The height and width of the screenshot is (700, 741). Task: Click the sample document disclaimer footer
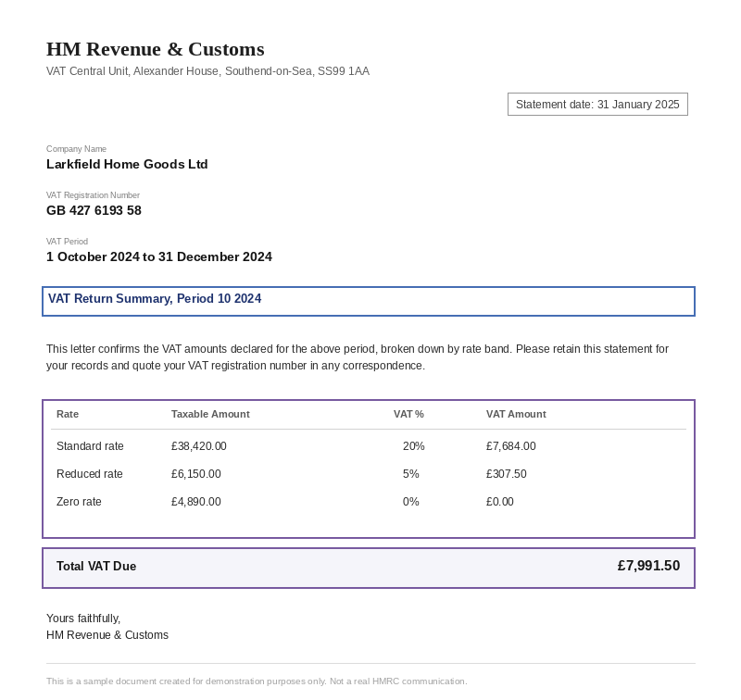pyautogui.click(x=257, y=681)
